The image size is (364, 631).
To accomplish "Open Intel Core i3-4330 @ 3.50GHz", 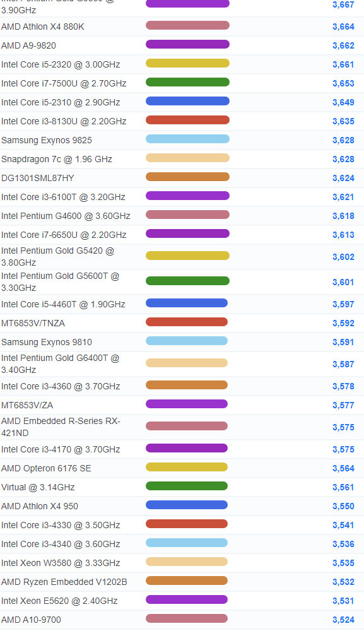I will (x=61, y=525).
